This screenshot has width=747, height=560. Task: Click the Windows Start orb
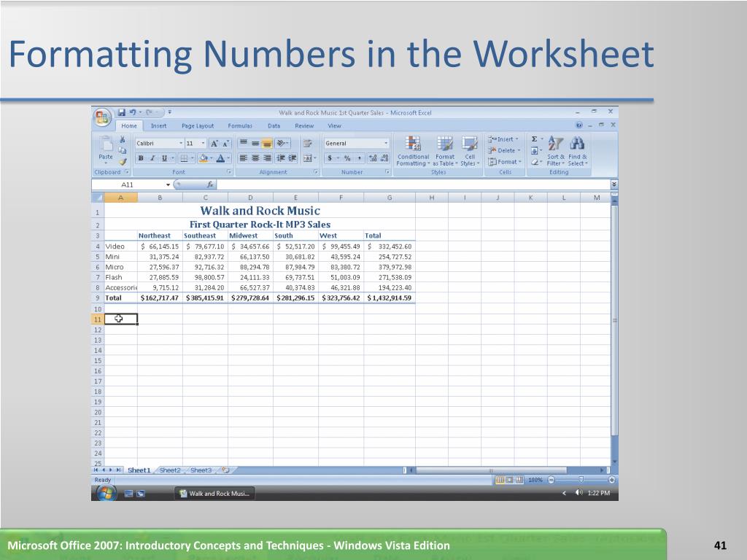coord(107,494)
